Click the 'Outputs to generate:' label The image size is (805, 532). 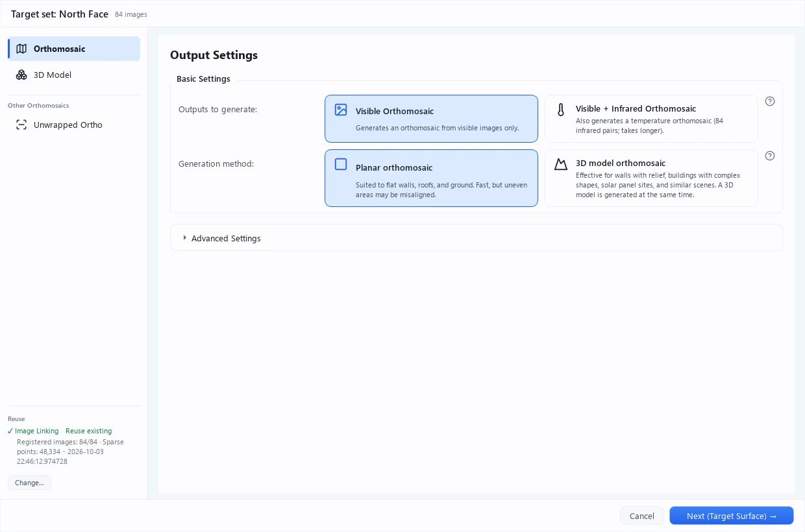pos(218,109)
